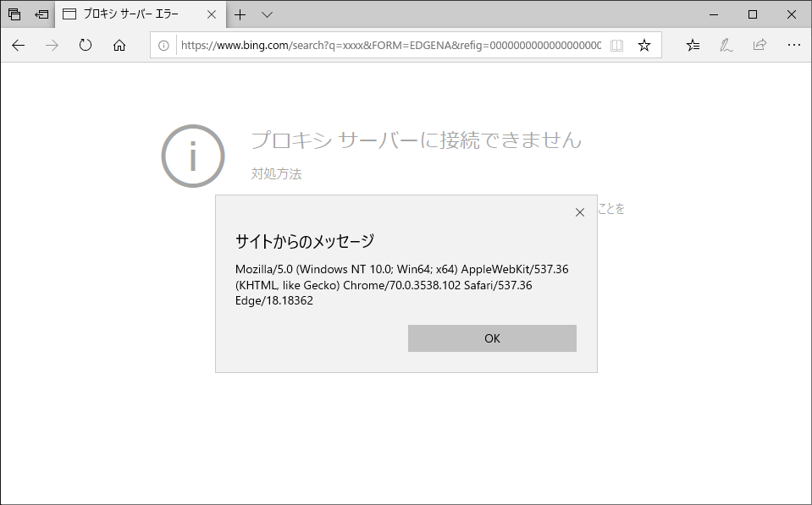Go back to the previous page

[x=18, y=46]
